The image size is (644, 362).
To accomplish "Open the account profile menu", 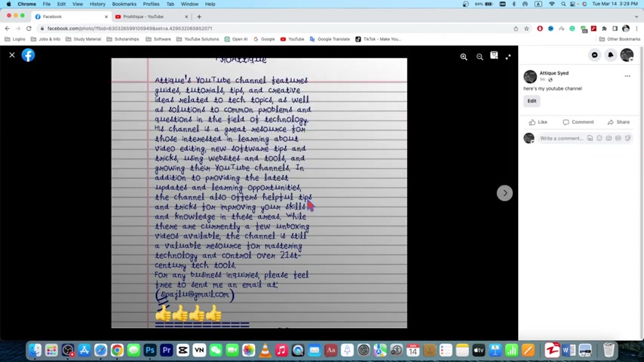I will coord(627,55).
